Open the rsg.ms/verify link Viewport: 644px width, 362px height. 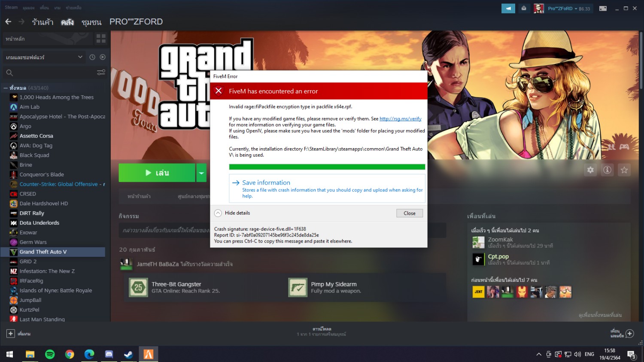coord(400,119)
